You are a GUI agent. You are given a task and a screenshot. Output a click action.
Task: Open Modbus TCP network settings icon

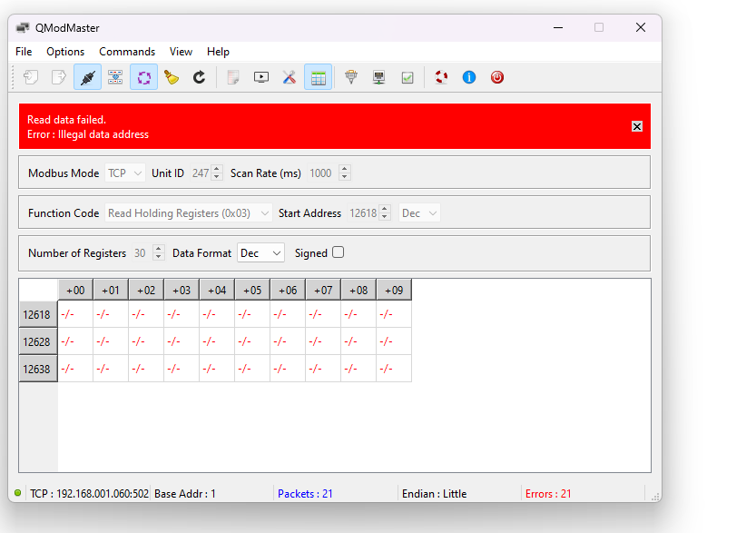[x=379, y=77]
